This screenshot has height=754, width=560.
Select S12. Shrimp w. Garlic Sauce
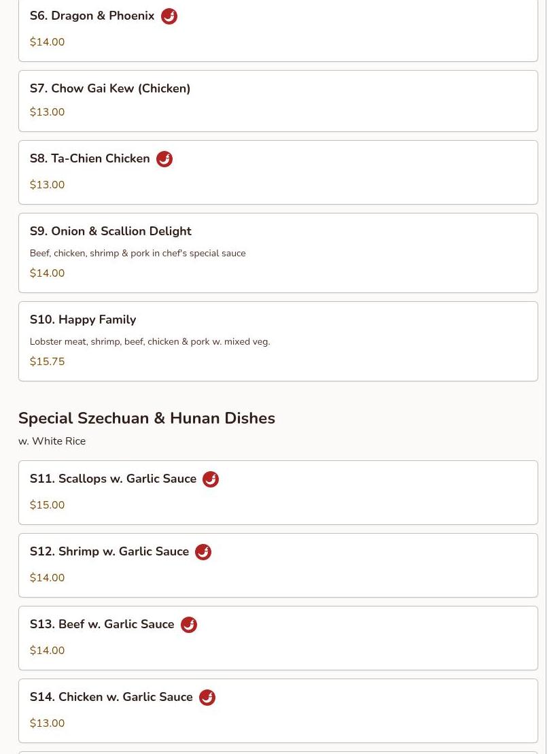pyautogui.click(x=278, y=565)
